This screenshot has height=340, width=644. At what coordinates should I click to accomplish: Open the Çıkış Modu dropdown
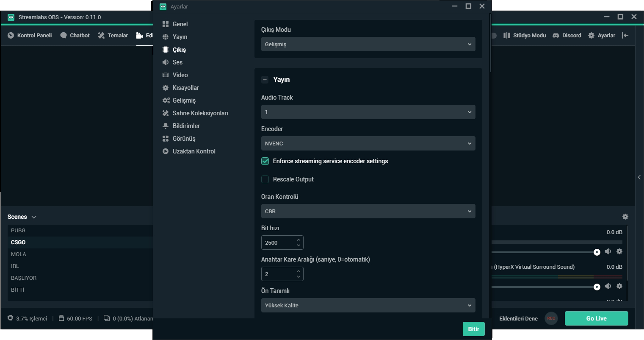click(x=368, y=44)
